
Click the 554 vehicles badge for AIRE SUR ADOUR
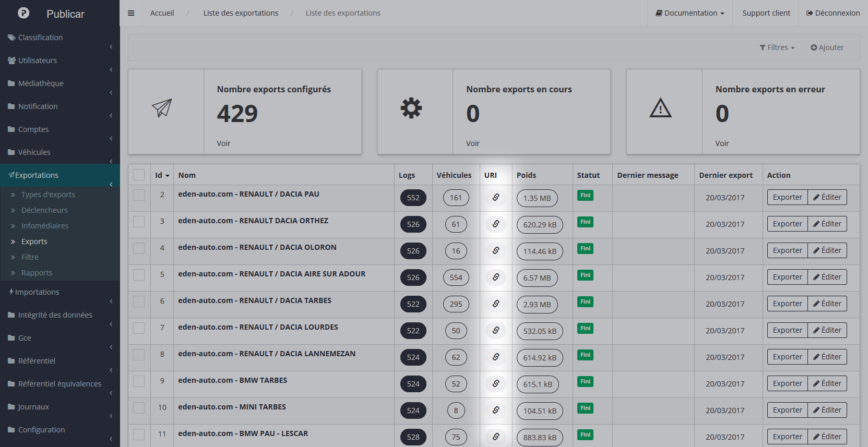click(456, 277)
